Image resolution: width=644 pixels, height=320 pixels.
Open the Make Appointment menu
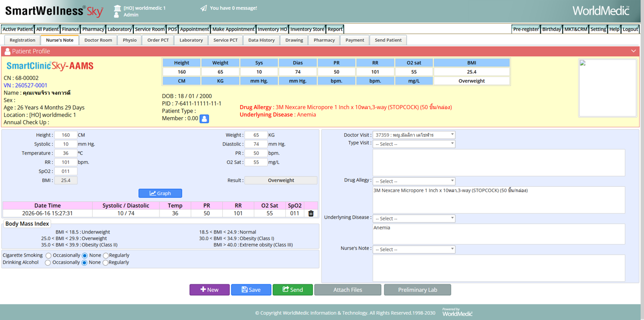coord(233,29)
